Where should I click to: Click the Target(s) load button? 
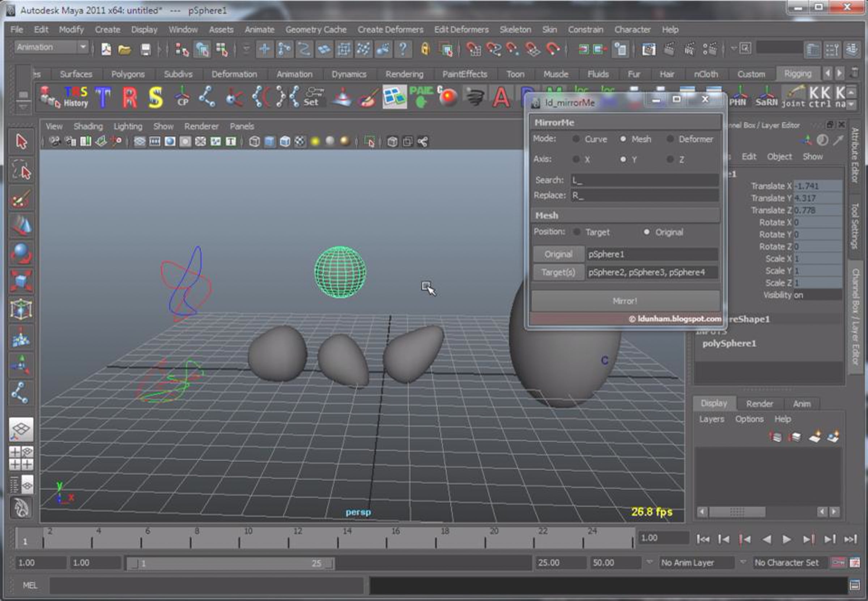[x=558, y=272]
